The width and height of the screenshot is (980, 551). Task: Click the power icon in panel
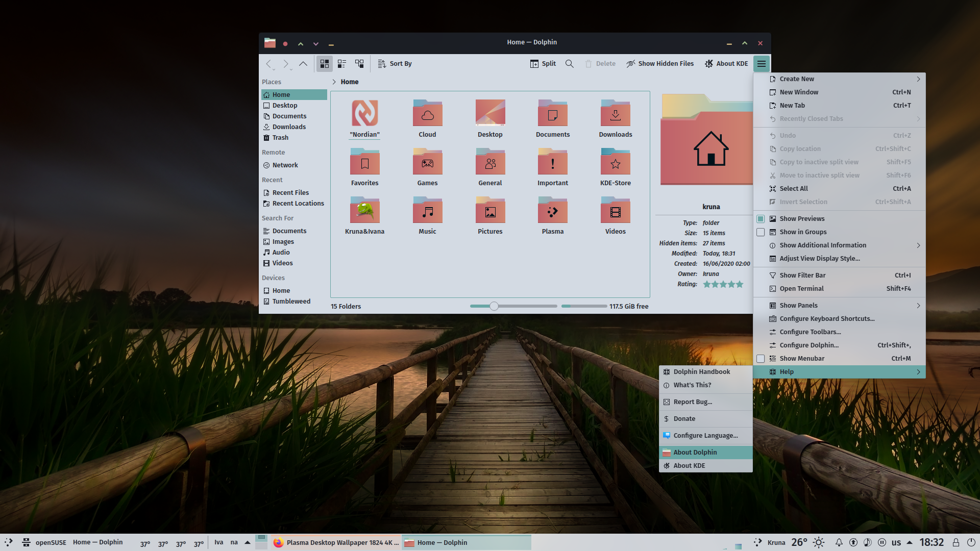click(971, 542)
